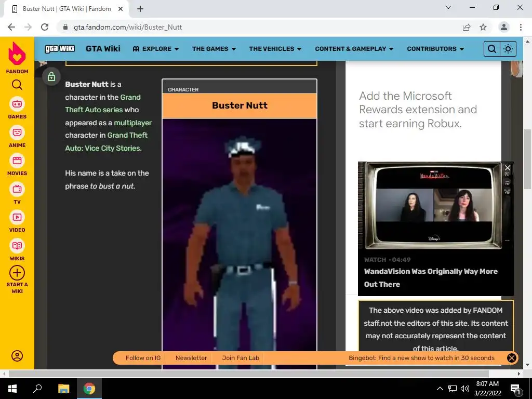Open a new browser tab

click(140, 9)
